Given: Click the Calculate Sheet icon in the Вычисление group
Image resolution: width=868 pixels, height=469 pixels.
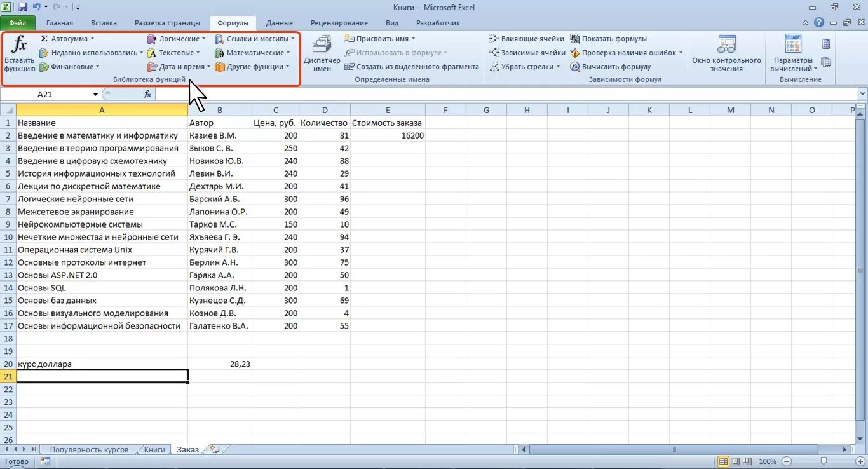Looking at the screenshot, I should click(x=826, y=62).
